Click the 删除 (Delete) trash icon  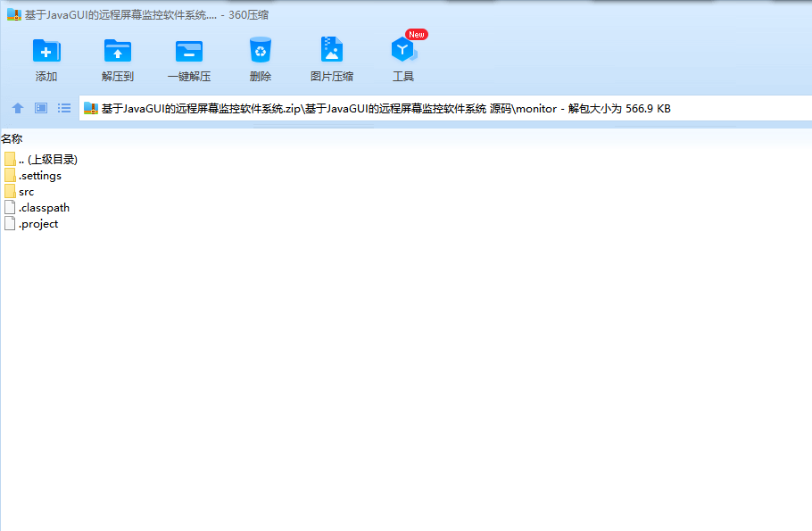pyautogui.click(x=260, y=50)
